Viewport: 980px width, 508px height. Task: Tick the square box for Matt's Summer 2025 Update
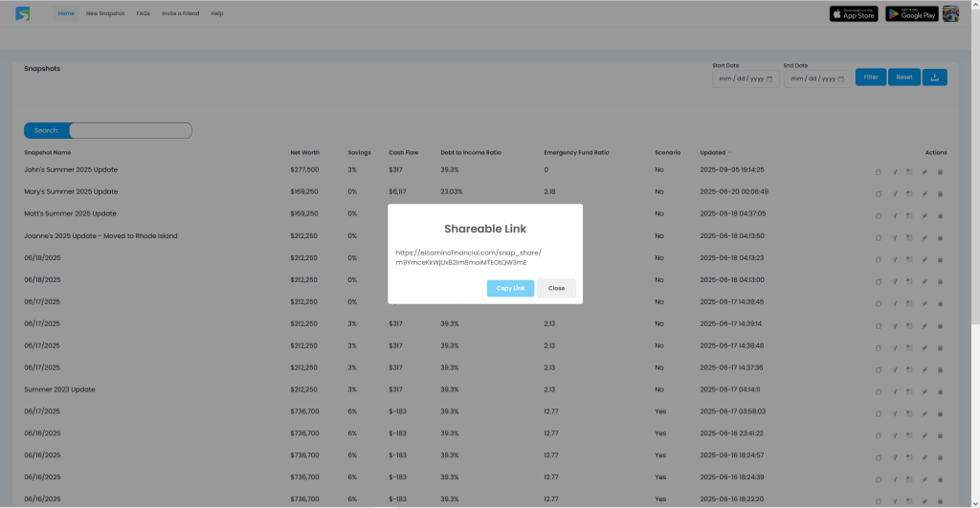click(x=879, y=216)
